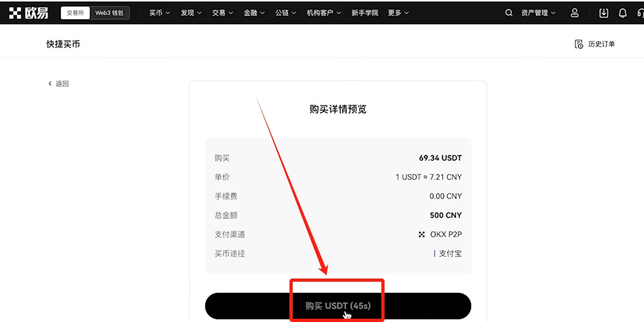The height and width of the screenshot is (322, 644).
Task: Click the 支付宝 payment method label
Action: [x=450, y=253]
